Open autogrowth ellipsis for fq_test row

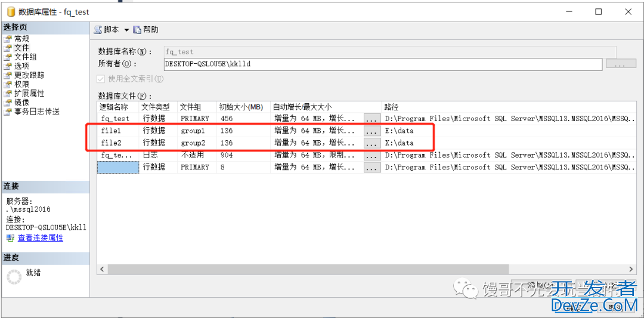point(371,119)
